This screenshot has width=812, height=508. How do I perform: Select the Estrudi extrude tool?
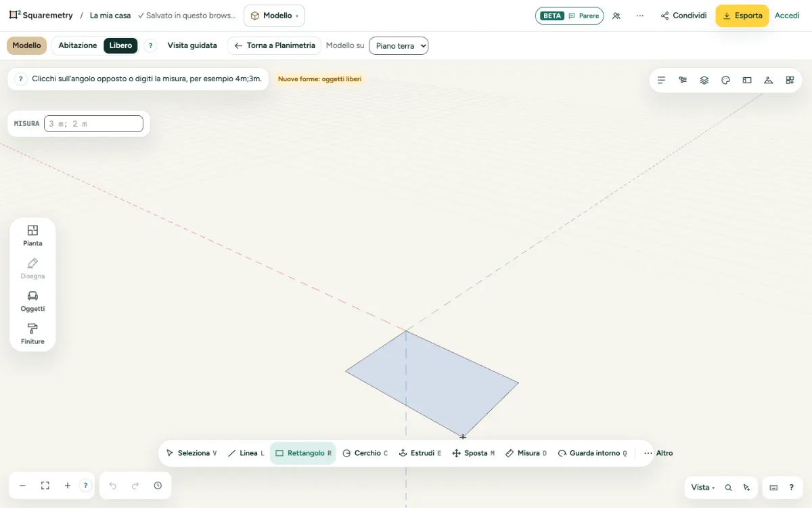coord(420,453)
